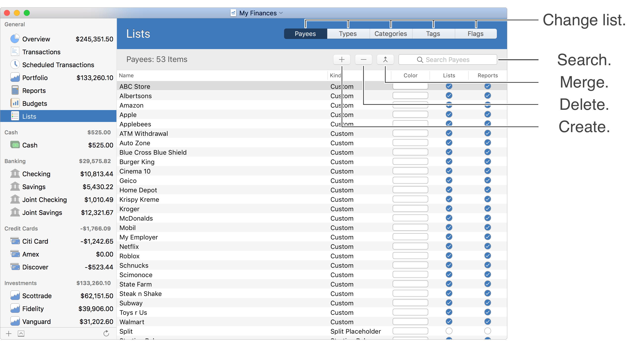This screenshot has height=347, width=644.
Task: Open the Overview pie chart icon
Action: [15, 39]
